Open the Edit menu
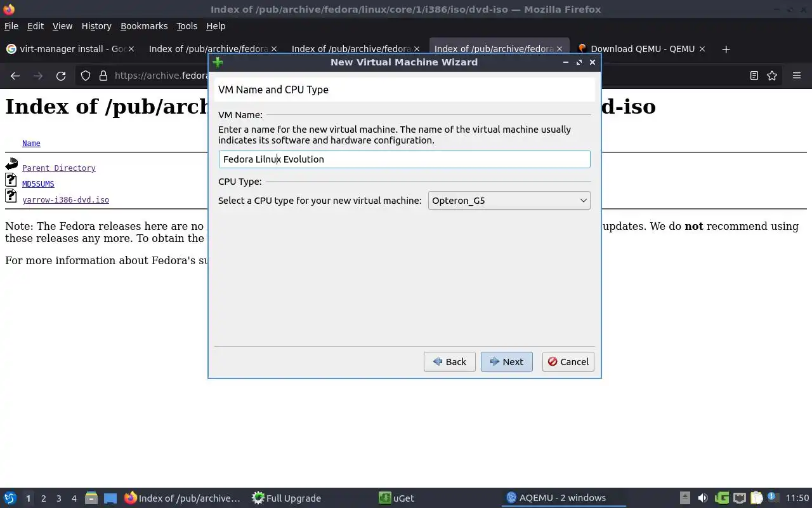This screenshot has height=508, width=812. (x=36, y=26)
